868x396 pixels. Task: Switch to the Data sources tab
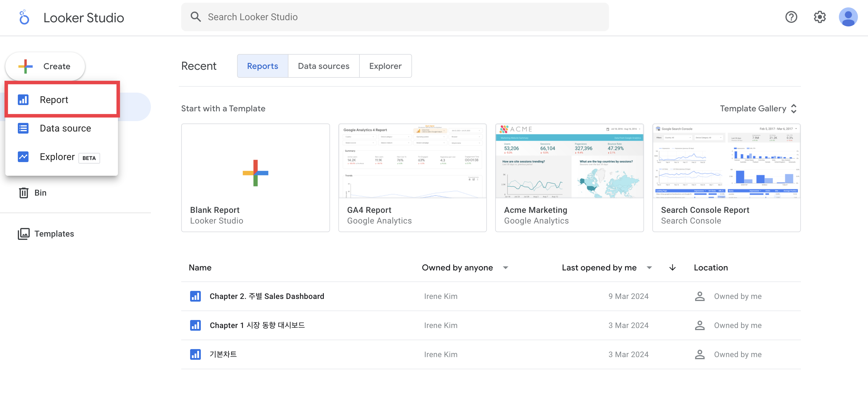pos(323,66)
